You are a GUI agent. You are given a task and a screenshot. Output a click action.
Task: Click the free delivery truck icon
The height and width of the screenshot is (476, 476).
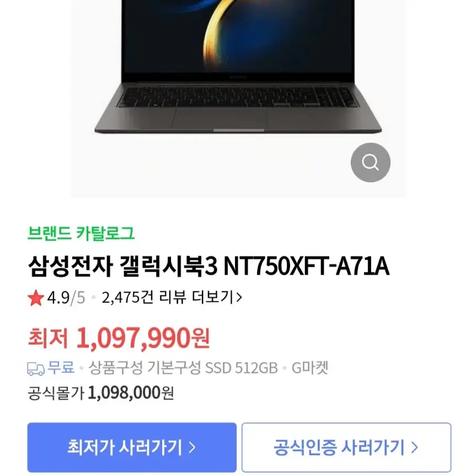36,369
